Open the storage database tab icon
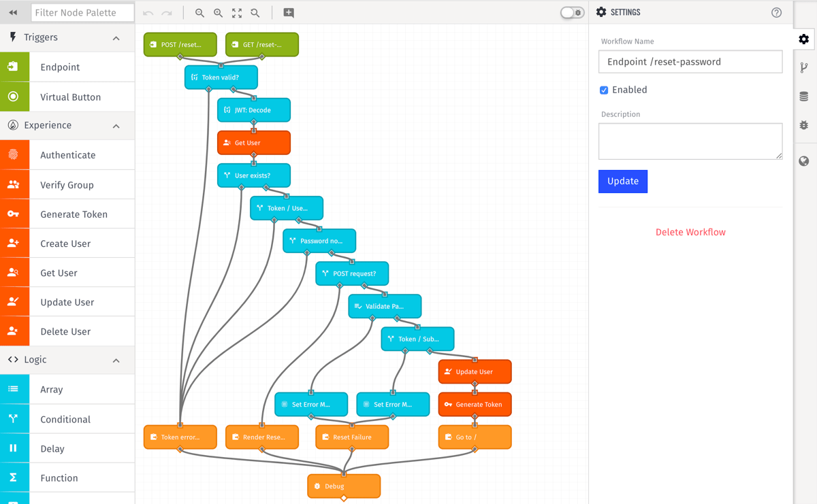Screen dimensions: 817x504 (804, 97)
